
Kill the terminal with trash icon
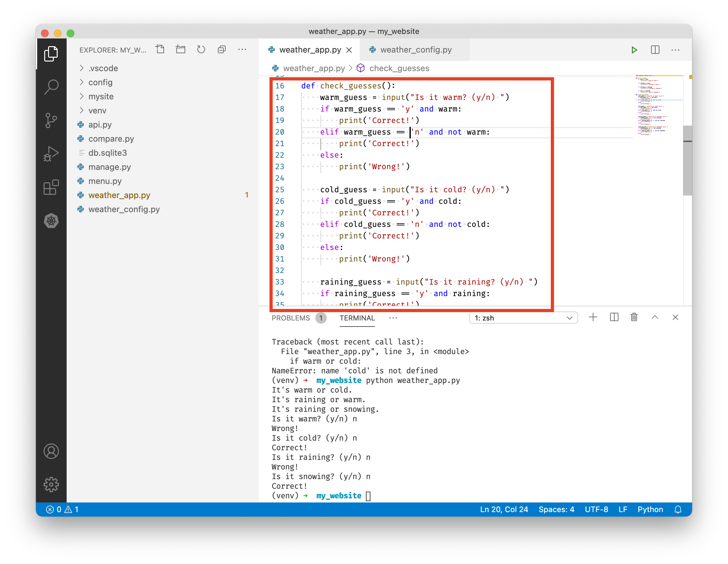(x=634, y=317)
